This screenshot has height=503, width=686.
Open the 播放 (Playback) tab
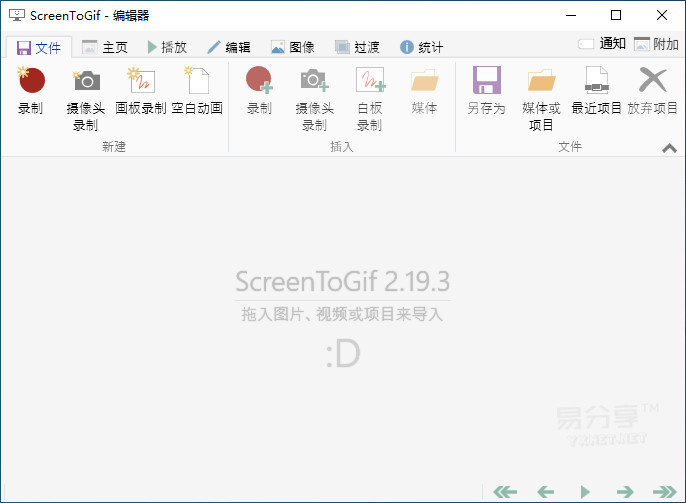[x=167, y=47]
